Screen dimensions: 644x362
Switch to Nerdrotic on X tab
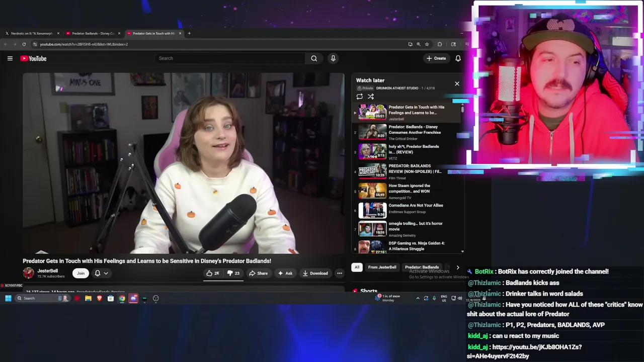32,33
